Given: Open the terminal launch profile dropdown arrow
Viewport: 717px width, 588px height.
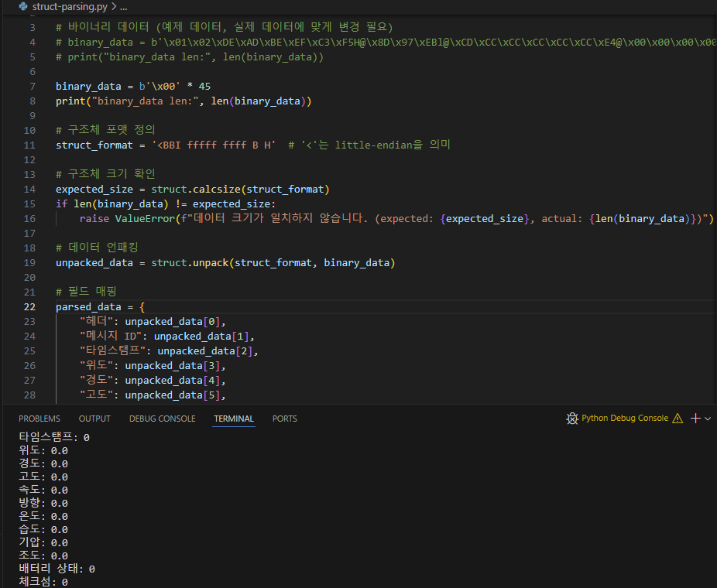Looking at the screenshot, I should pos(708,419).
